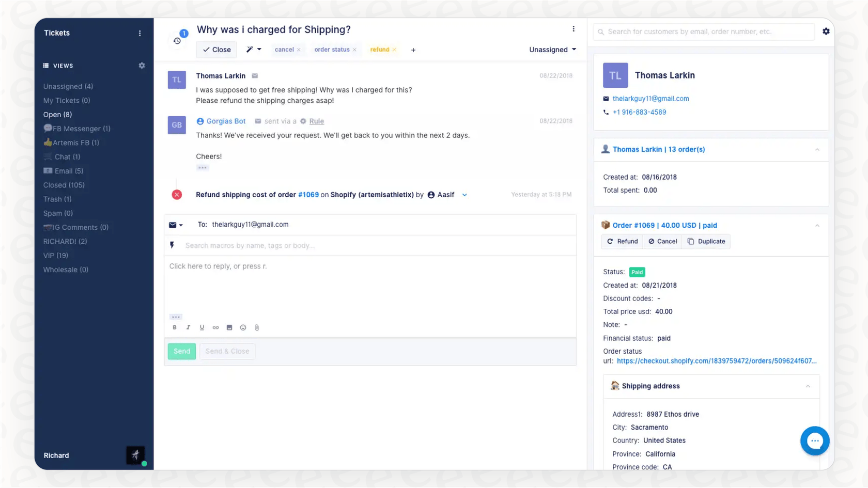Toggle bold formatting in the reply editor
868x488 pixels.
point(175,327)
